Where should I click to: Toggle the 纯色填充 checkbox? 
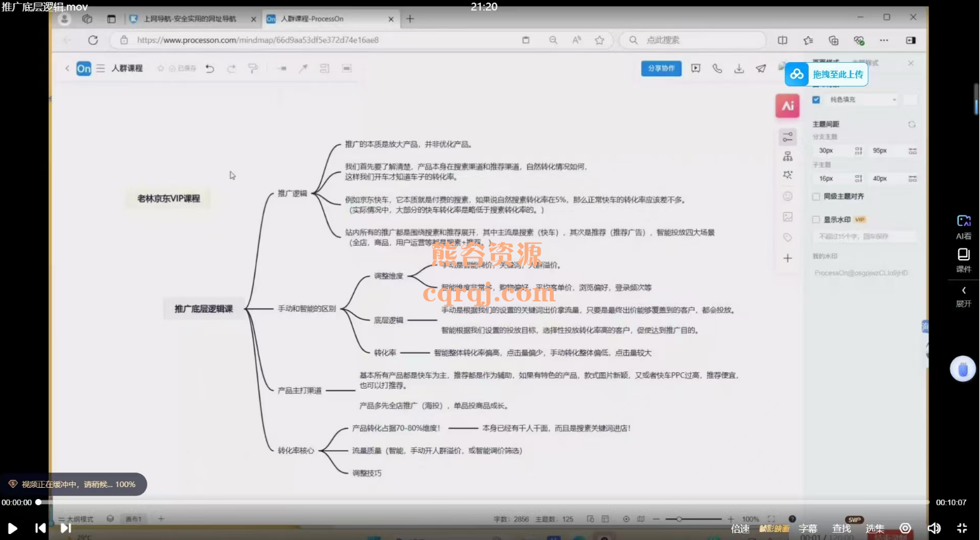816,100
